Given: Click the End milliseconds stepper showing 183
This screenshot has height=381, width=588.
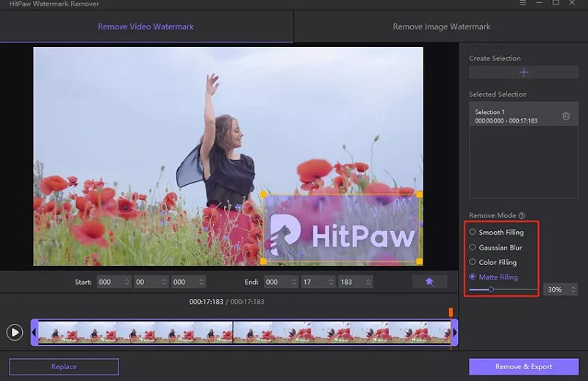Looking at the screenshot, I should coord(355,282).
